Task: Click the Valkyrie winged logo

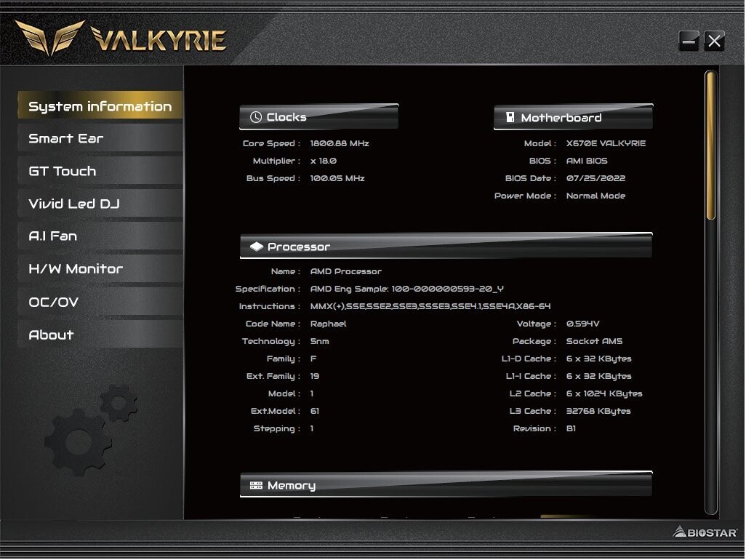Action: (x=49, y=38)
